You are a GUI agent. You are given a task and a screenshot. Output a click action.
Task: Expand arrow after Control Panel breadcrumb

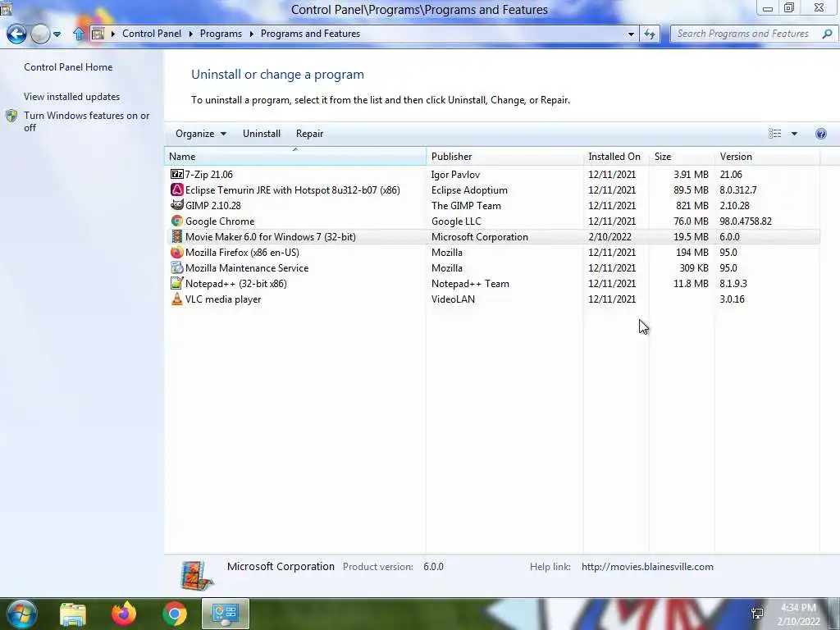[190, 34]
